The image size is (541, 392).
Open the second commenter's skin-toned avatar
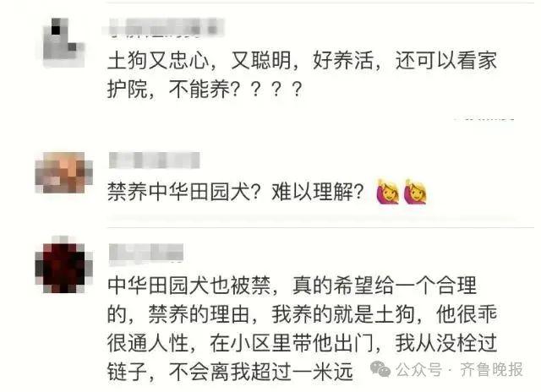click(x=64, y=172)
